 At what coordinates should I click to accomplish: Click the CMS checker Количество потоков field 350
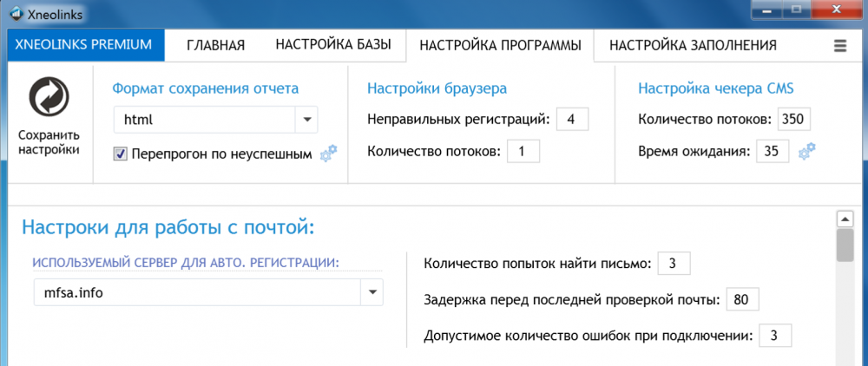(794, 120)
